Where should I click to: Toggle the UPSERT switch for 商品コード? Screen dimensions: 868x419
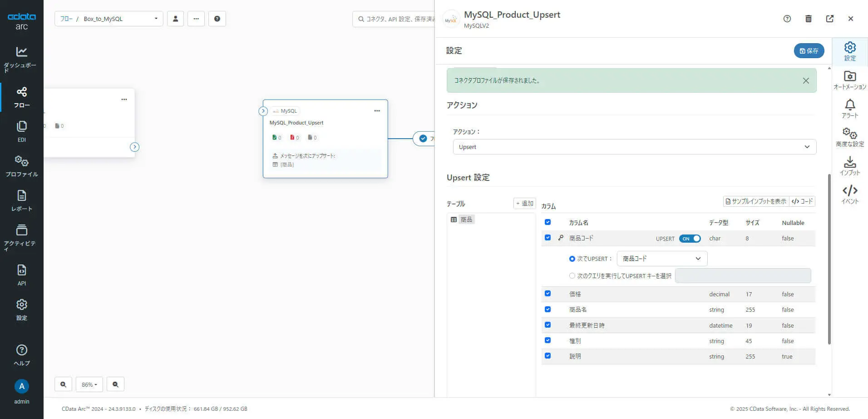690,239
